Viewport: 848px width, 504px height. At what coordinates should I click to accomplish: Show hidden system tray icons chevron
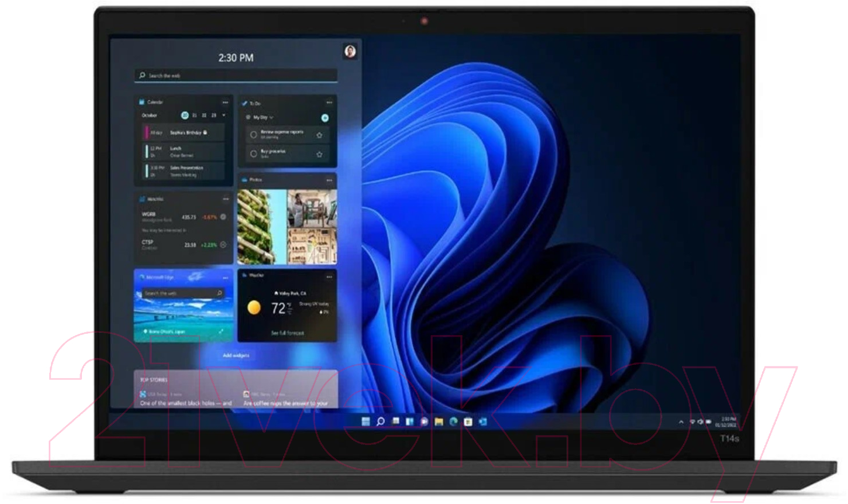click(x=681, y=422)
